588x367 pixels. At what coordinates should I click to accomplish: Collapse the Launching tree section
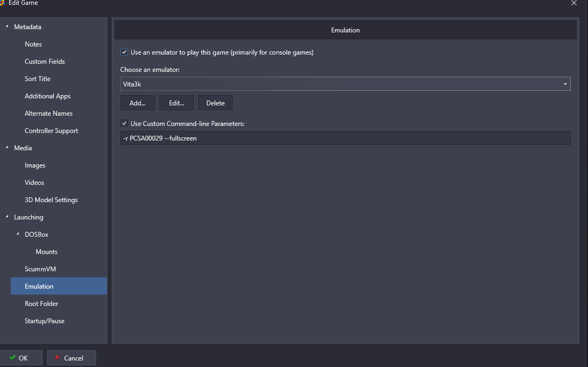[7, 217]
